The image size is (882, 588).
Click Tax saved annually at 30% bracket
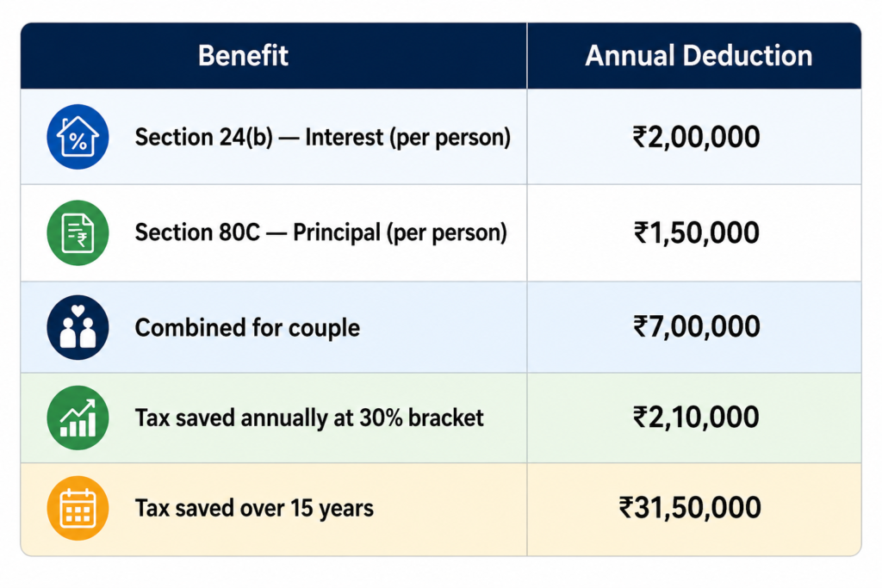pos(309,418)
